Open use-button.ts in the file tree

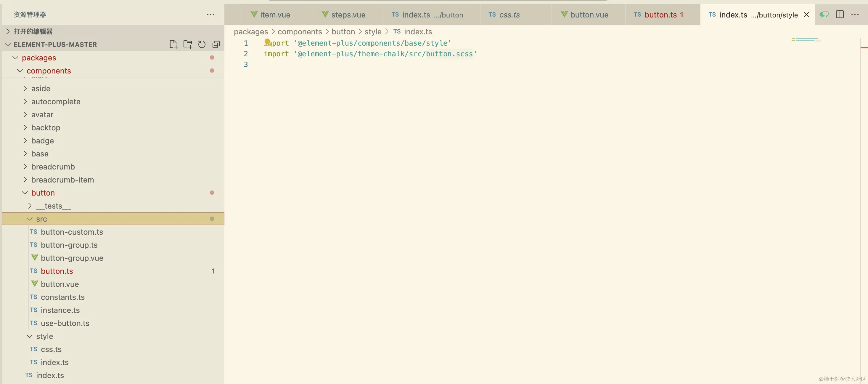click(65, 323)
